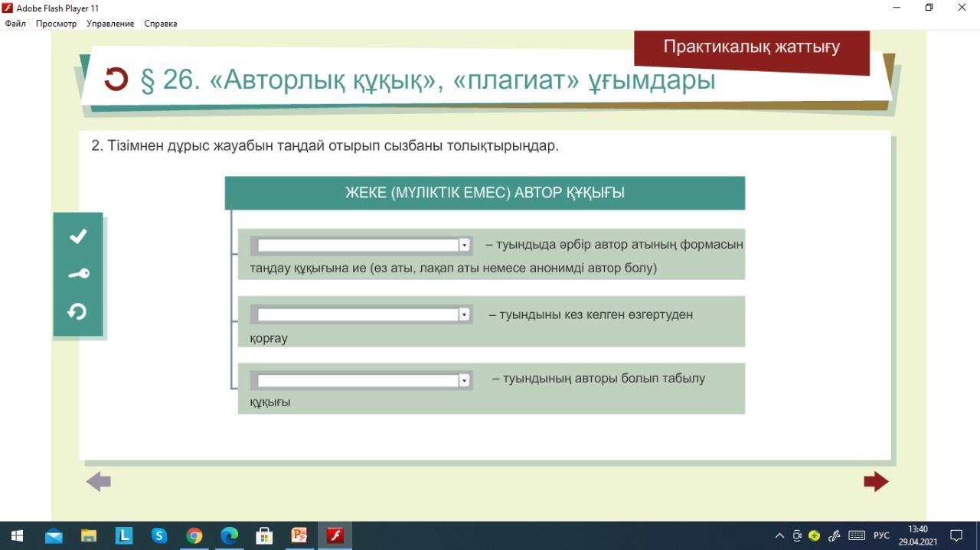Click the Практикалық жаттығу banner
980x550 pixels.
click(751, 47)
